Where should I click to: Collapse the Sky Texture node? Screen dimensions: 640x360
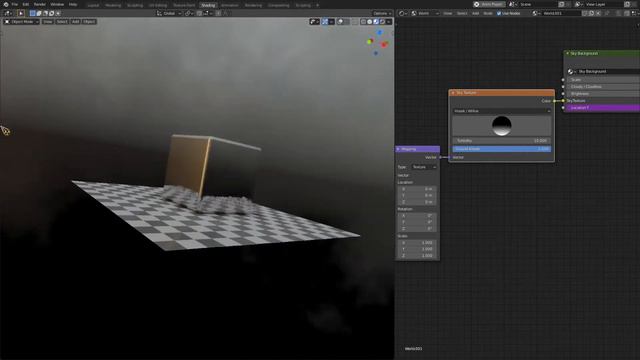(453, 93)
